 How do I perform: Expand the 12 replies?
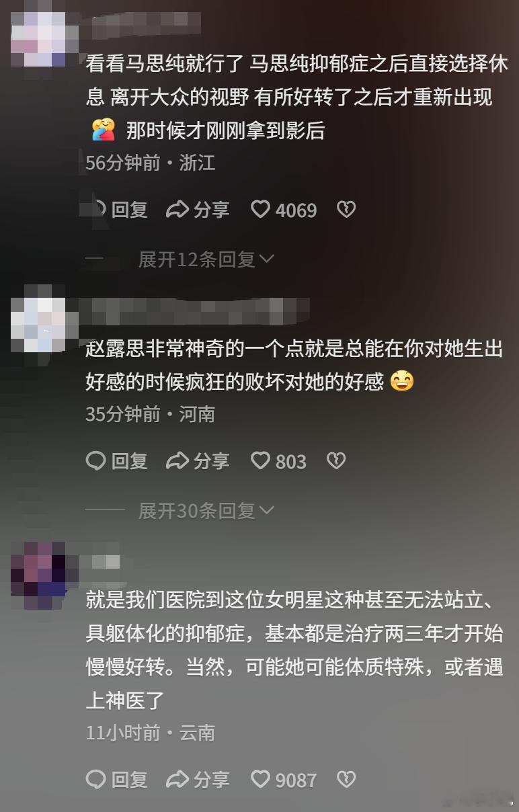point(206,259)
